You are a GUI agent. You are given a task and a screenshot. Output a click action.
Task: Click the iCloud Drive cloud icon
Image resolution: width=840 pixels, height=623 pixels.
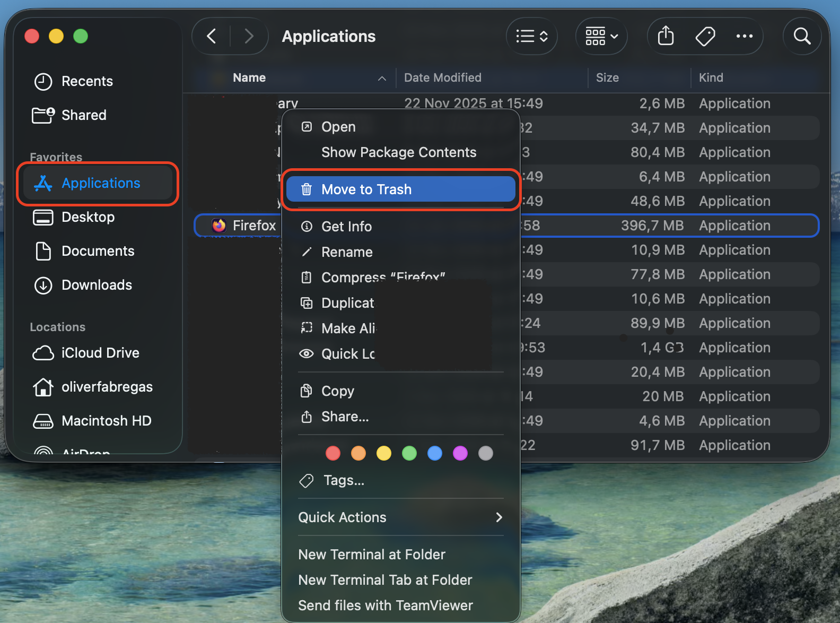pos(43,353)
